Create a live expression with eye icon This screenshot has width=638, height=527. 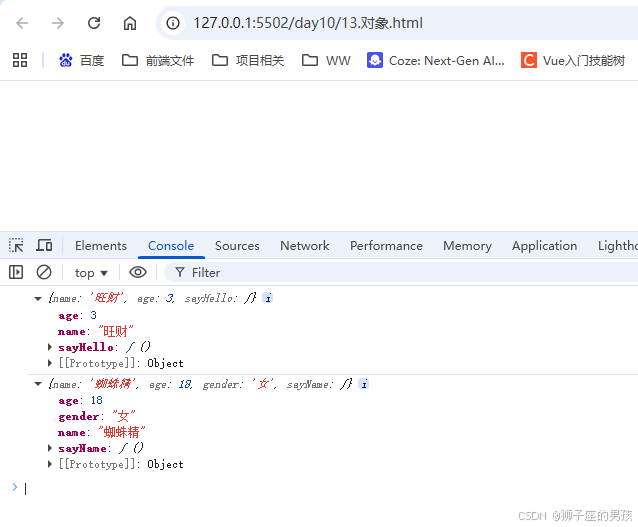click(138, 272)
